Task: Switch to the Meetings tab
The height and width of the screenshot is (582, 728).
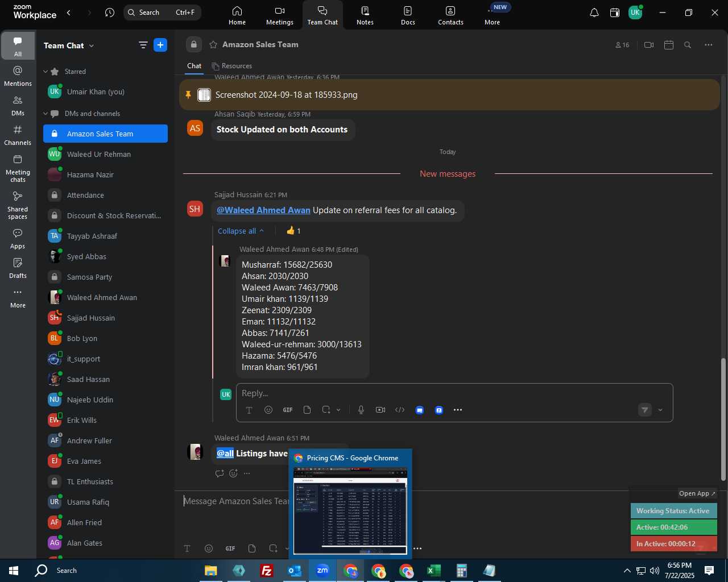Action: tap(280, 15)
